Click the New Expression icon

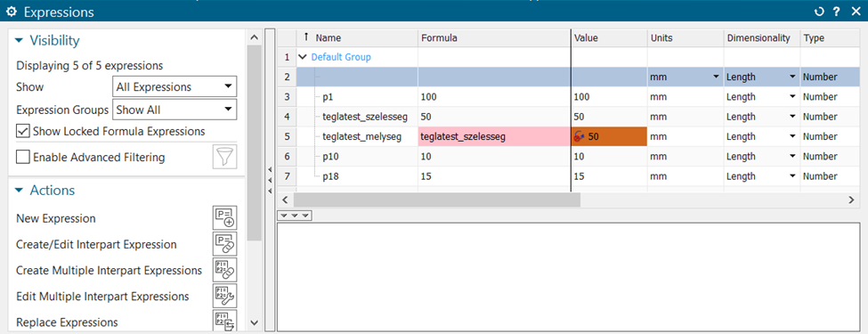224,218
